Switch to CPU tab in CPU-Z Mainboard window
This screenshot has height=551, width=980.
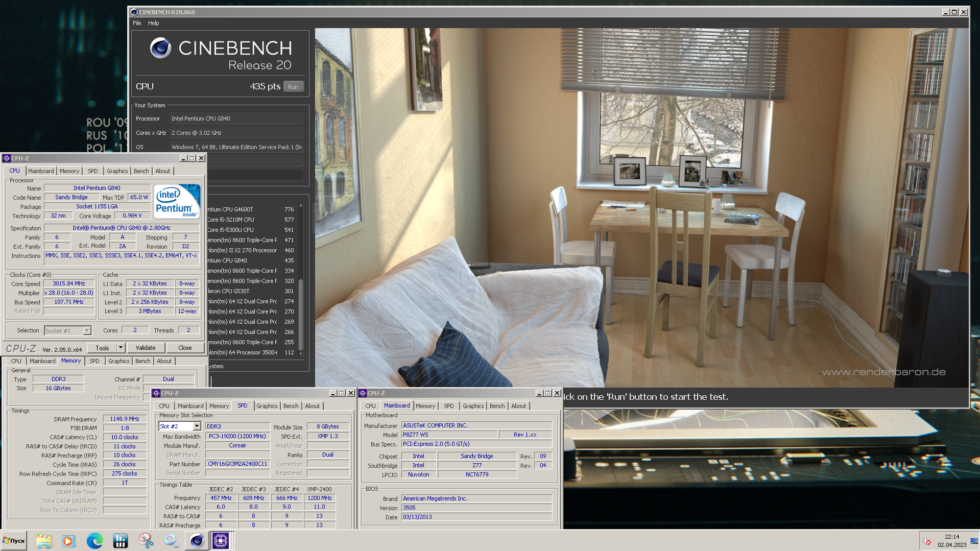[x=371, y=406]
